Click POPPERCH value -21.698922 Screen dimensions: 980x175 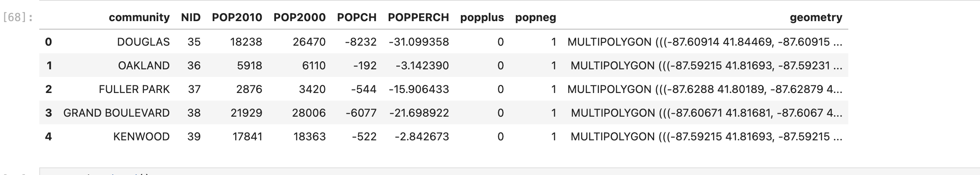point(419,113)
